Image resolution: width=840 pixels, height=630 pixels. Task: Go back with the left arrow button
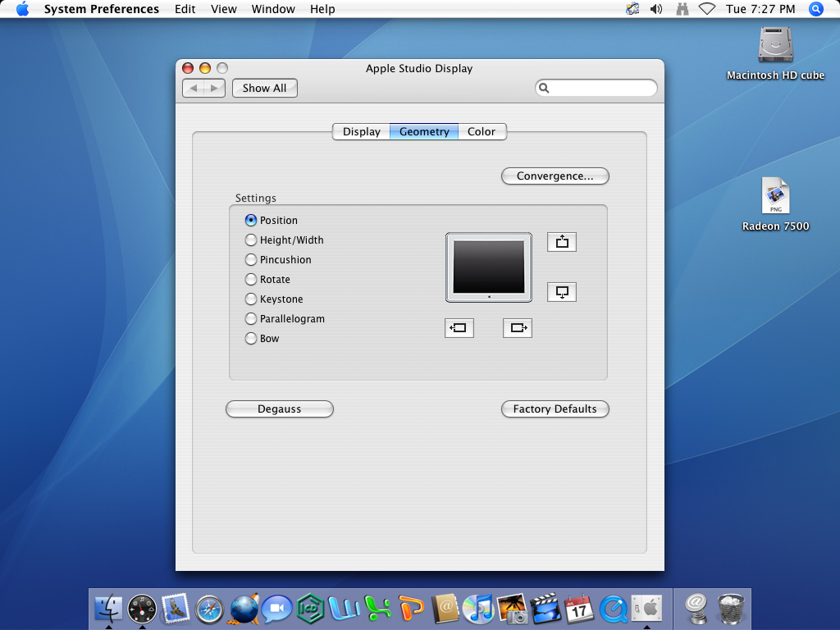[194, 88]
